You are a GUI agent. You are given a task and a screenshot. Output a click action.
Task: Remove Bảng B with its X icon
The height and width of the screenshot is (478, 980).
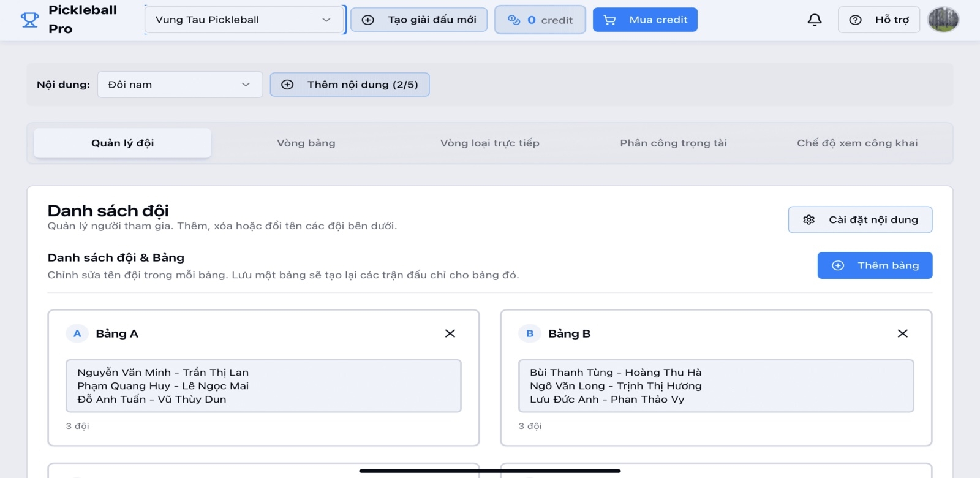click(903, 333)
